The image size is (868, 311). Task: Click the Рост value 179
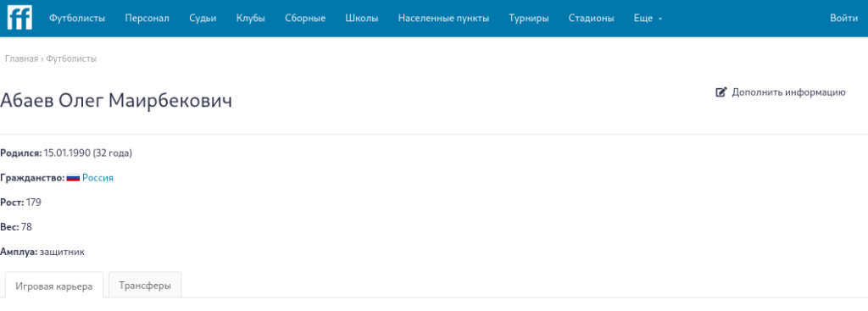click(x=34, y=203)
